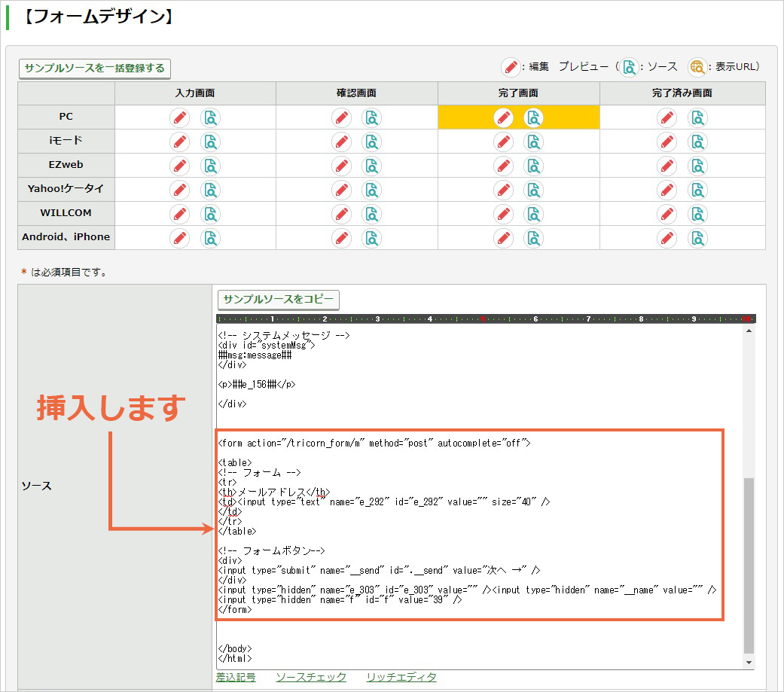
Task: Click the </body> line in source
Action: point(235,648)
